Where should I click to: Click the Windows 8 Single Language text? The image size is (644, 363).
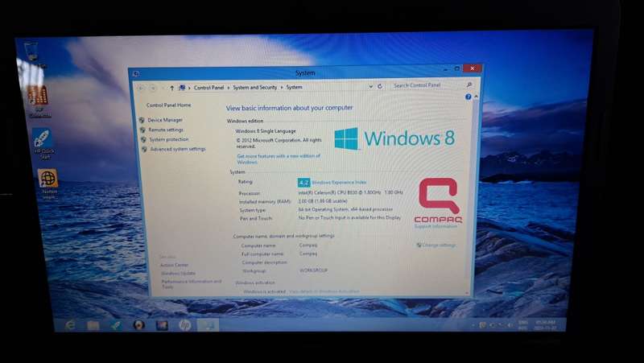tap(266, 131)
